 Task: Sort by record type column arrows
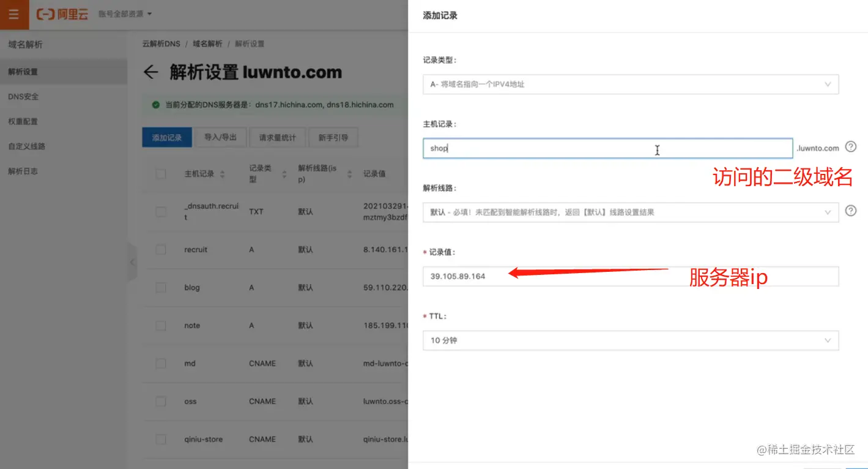(x=284, y=174)
